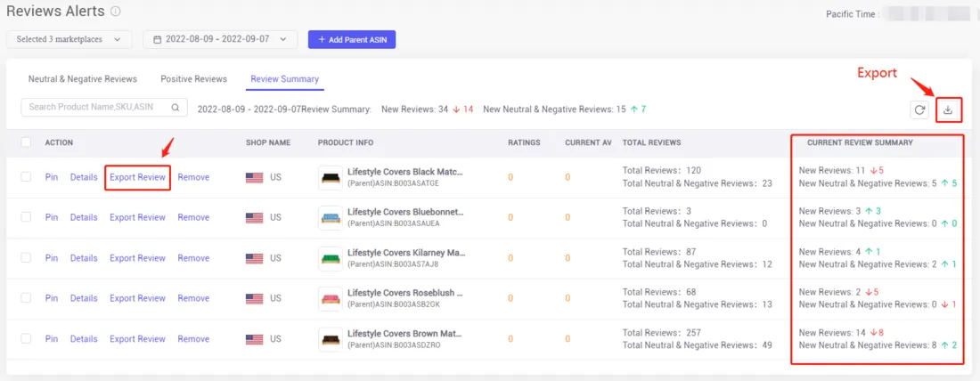This screenshot has height=381, width=980.
Task: Focus the Search Product Name, SKU, ASIN field
Action: (104, 107)
